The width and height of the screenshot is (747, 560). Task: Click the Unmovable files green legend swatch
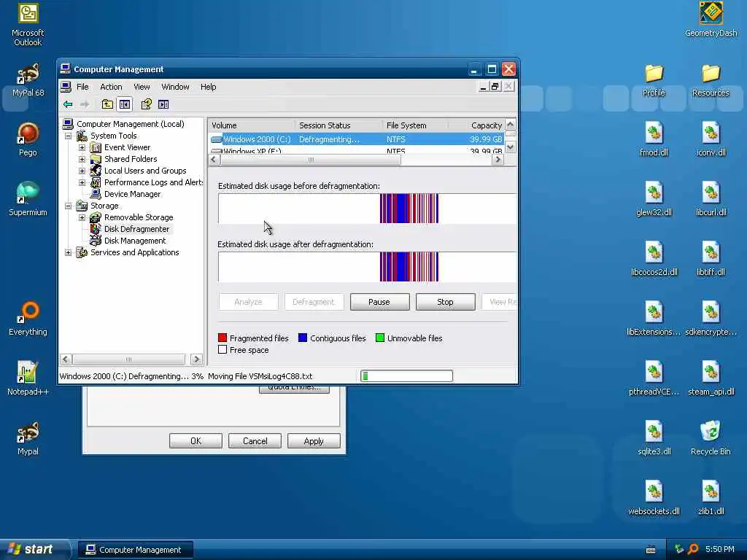tap(379, 338)
